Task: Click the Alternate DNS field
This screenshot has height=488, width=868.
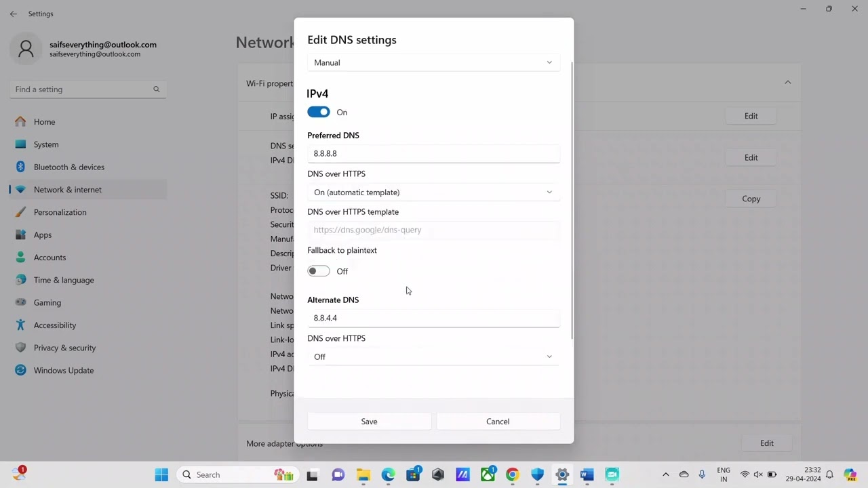Action: (433, 318)
